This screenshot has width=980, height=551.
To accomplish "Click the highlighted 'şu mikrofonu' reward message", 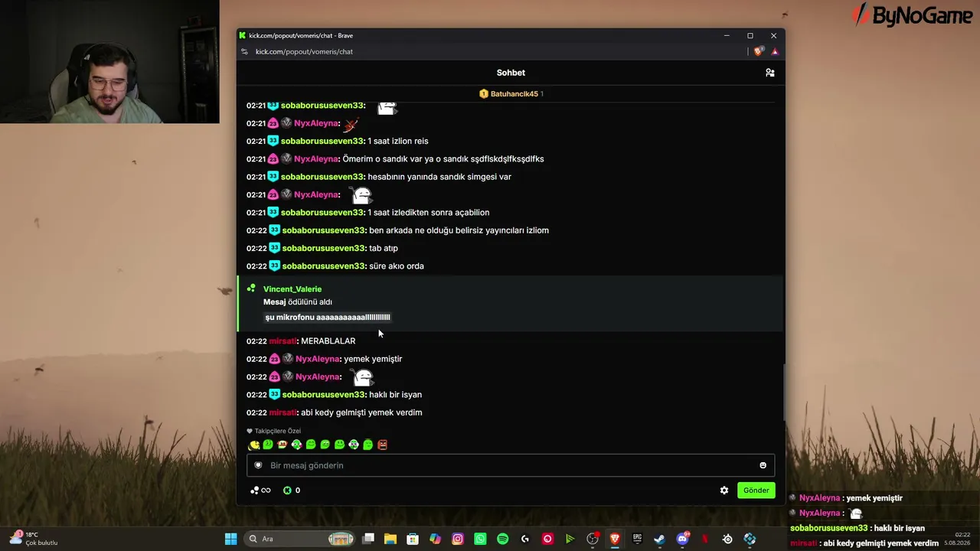I will click(x=328, y=317).
